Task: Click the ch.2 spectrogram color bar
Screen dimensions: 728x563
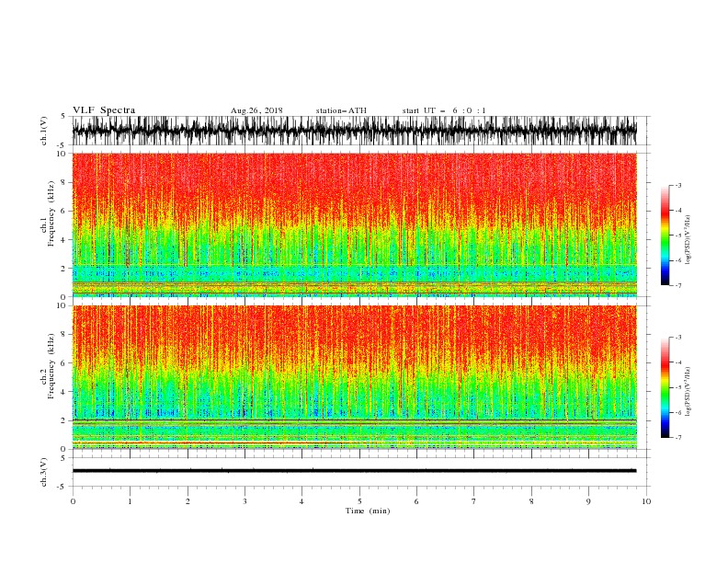Action: click(665, 387)
